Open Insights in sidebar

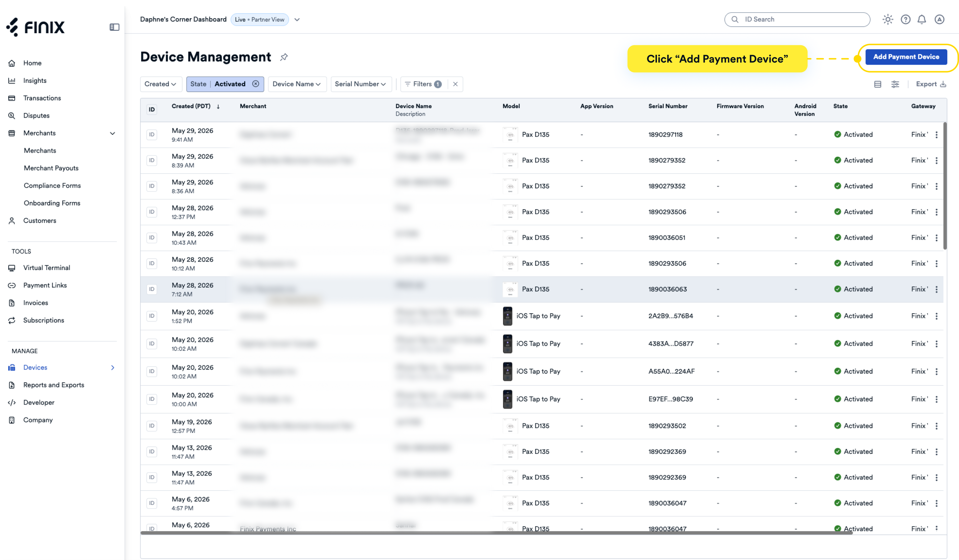click(35, 81)
